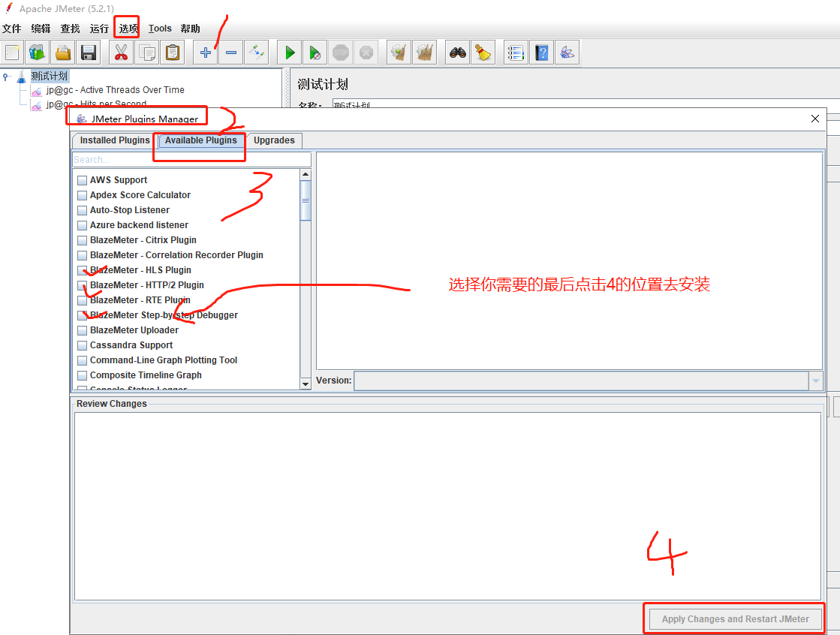Open Plugins Manager feather toolbar icon
Image resolution: width=840 pixels, height=635 pixels.
568,53
